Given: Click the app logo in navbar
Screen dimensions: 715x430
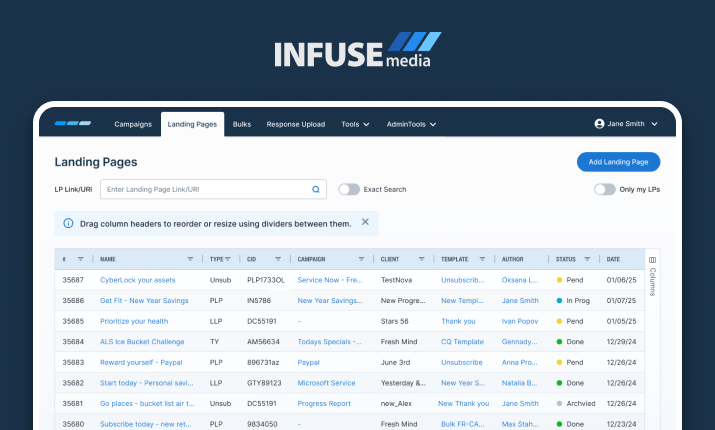Looking at the screenshot, I should [73, 123].
